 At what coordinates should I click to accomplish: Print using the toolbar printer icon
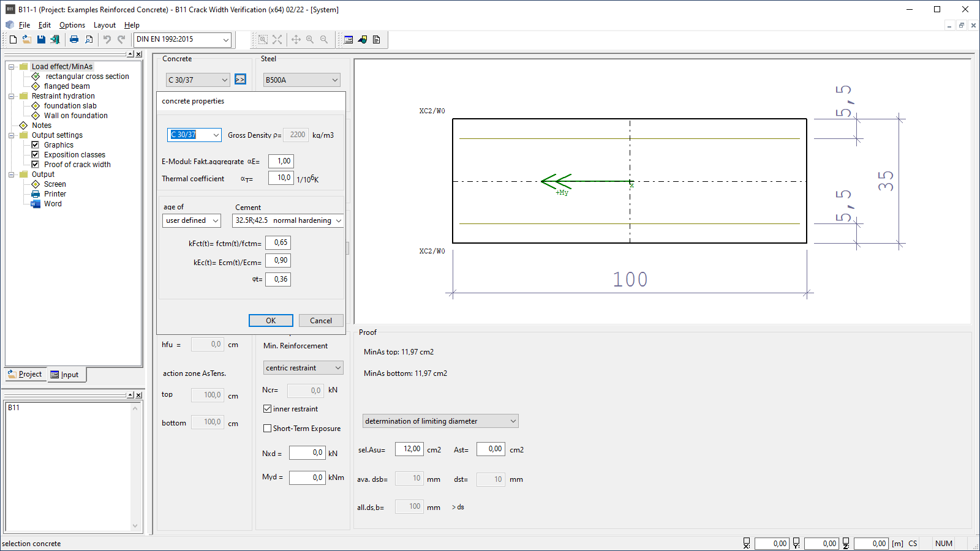74,39
